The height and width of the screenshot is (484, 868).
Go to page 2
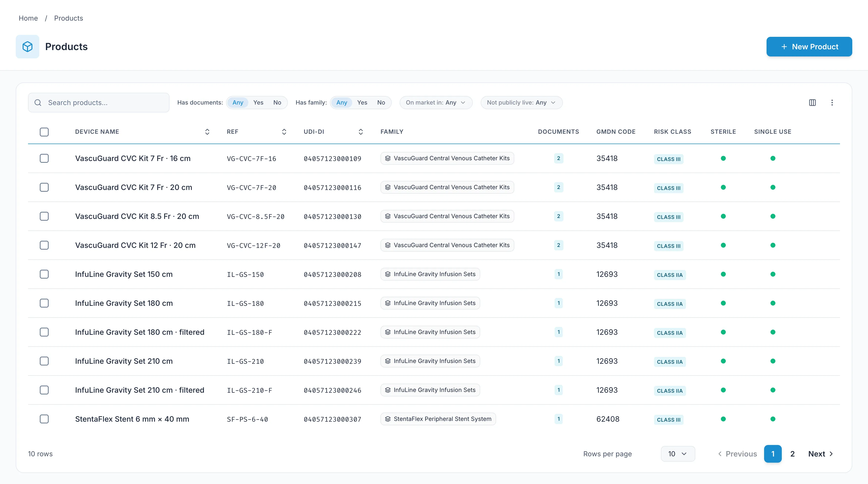(792, 454)
